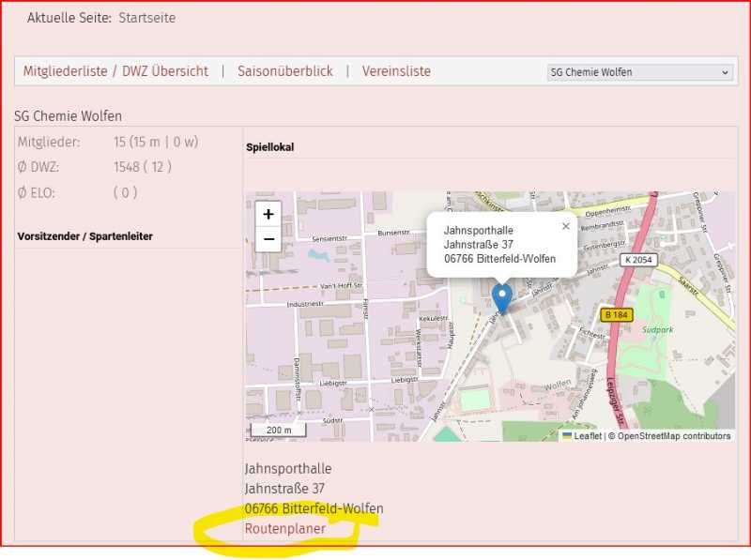The image size is (751, 560).
Task: Close the Jahnsporthalle map popup
Action: click(565, 226)
